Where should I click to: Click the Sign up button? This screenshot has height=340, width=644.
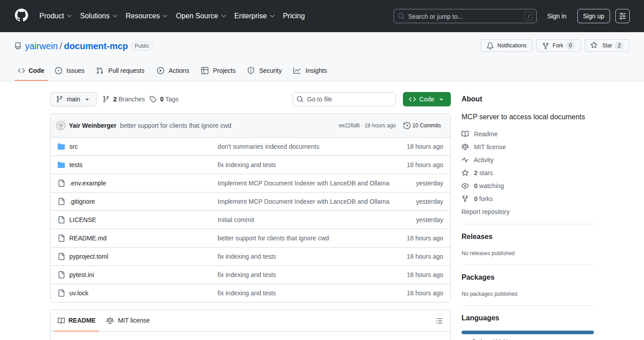point(593,16)
